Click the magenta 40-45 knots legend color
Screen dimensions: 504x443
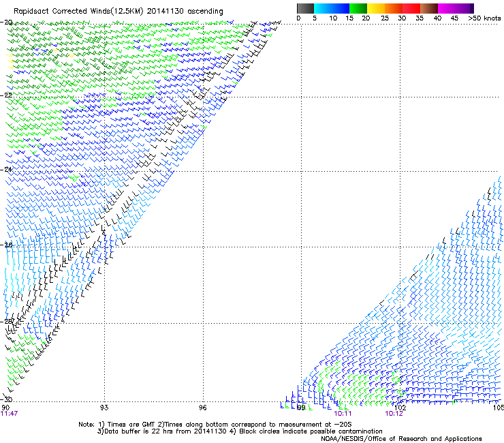tap(447, 8)
